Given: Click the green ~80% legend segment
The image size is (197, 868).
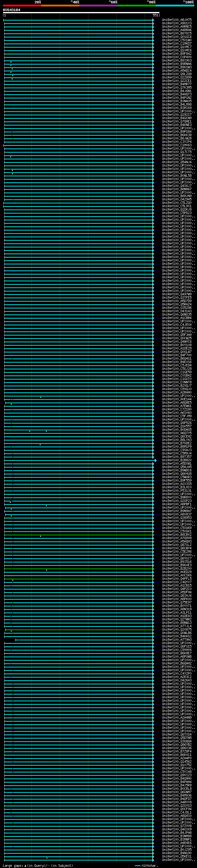Looking at the screenshot, I should 137,6.
